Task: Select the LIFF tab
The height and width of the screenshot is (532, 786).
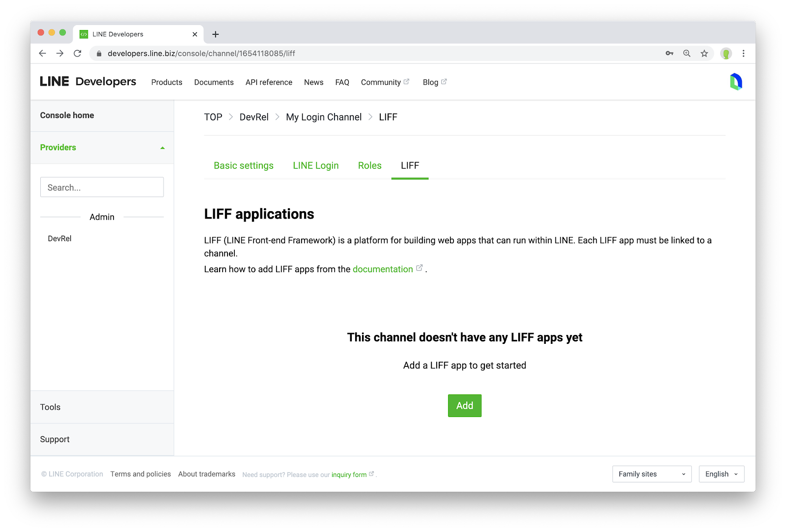Action: pyautogui.click(x=410, y=166)
